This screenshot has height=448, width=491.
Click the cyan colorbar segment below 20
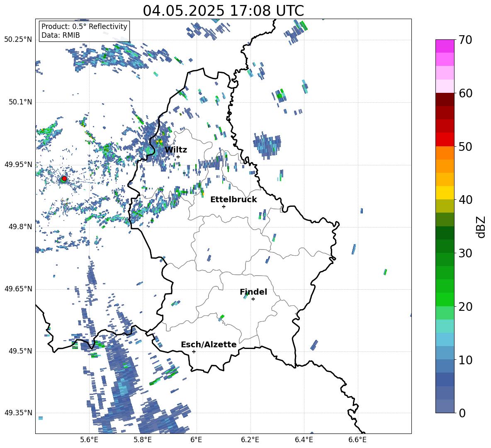[445, 326]
